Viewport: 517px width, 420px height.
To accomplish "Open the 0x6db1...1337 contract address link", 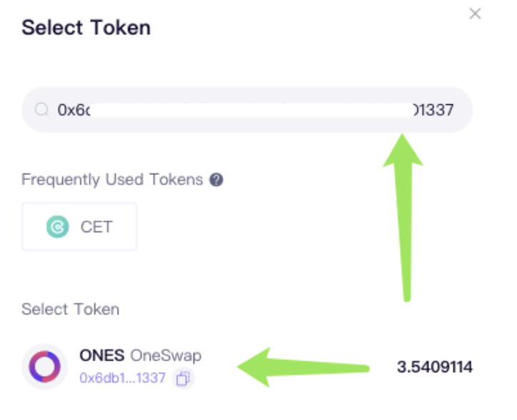I will tap(122, 378).
